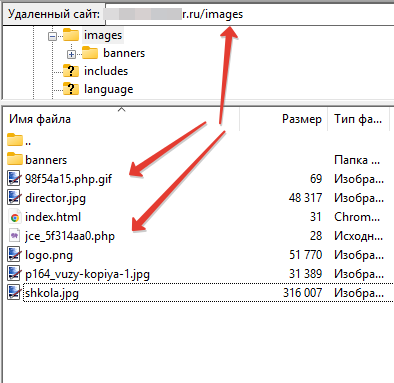
Task: Click size value 69 of 98f54a15.php.gif
Action: (316, 179)
